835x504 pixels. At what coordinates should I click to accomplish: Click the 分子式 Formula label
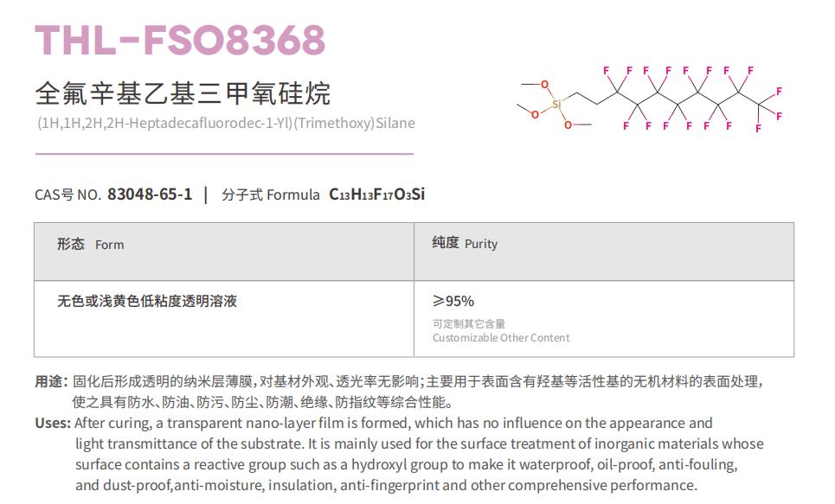point(270,195)
